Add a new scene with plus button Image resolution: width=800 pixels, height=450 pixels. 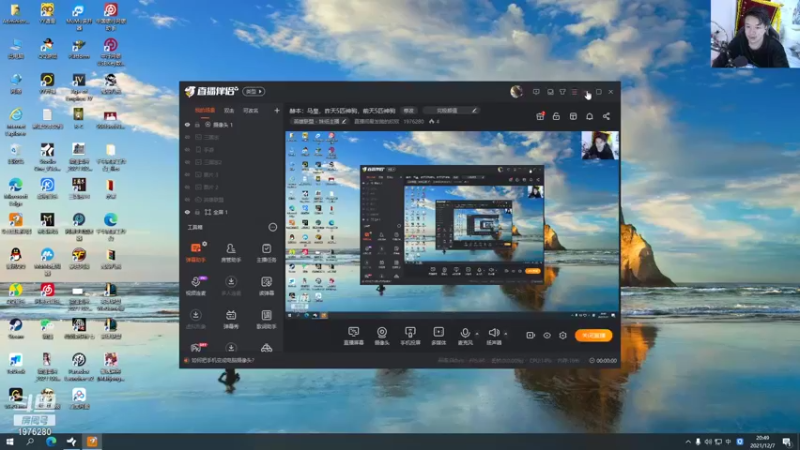tap(277, 110)
